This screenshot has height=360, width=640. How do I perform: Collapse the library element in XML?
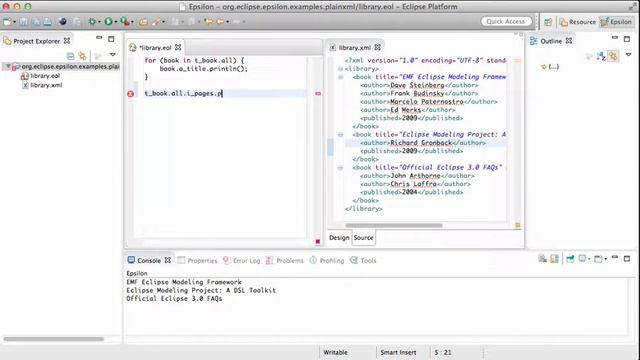click(x=340, y=69)
